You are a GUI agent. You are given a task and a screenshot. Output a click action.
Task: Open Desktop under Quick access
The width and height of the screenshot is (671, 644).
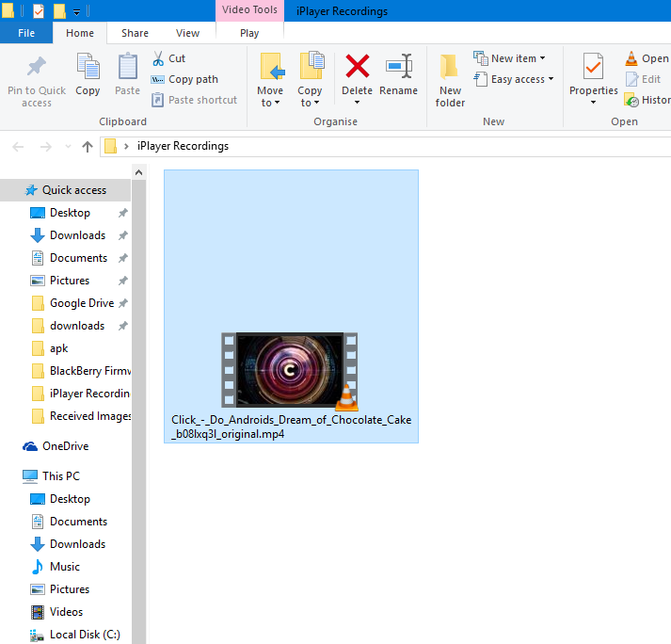pyautogui.click(x=70, y=213)
